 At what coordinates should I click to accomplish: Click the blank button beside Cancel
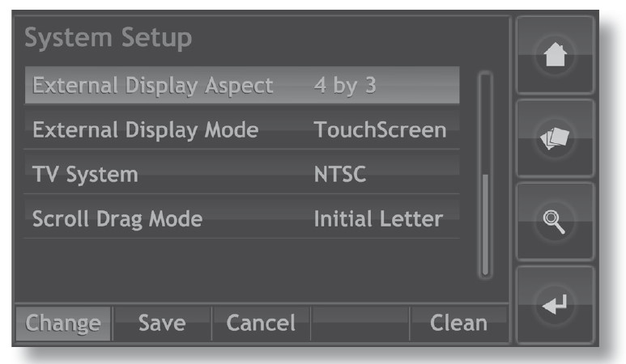pyautogui.click(x=360, y=324)
